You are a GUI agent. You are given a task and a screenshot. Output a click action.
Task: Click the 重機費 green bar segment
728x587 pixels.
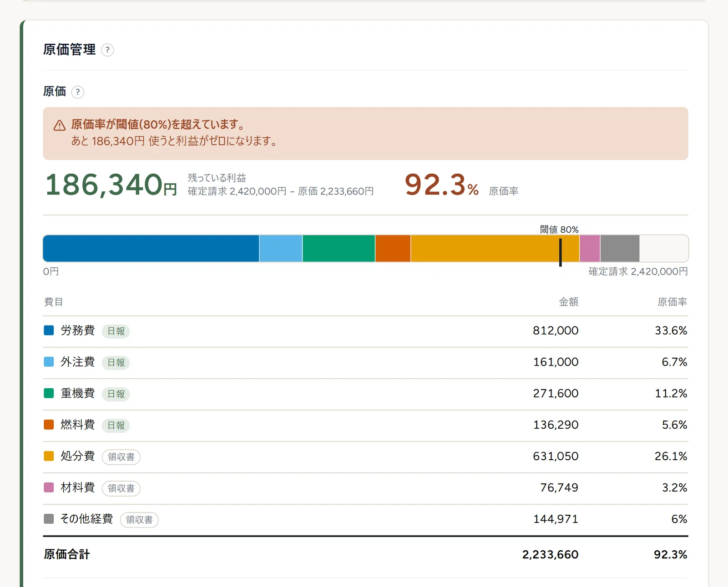coord(339,248)
